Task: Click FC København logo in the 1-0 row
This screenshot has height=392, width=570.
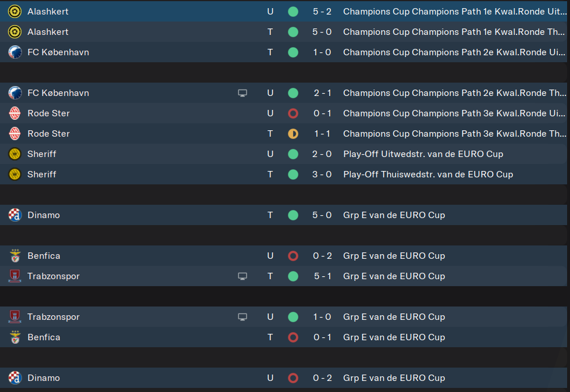Action: (15, 52)
